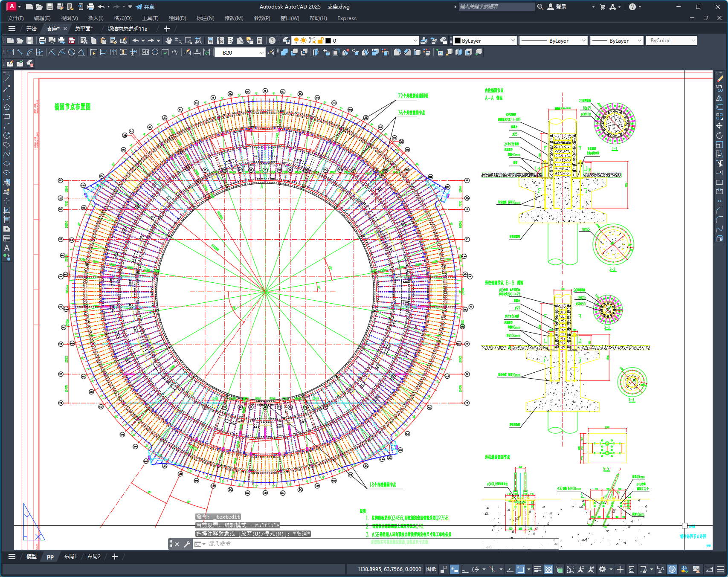
Task: Open the 修改(M) menu
Action: click(234, 18)
